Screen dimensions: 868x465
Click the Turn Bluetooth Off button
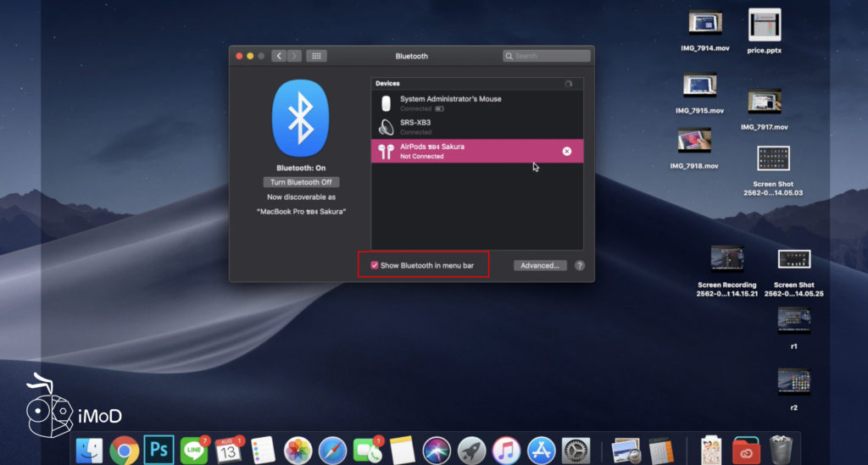coord(301,182)
